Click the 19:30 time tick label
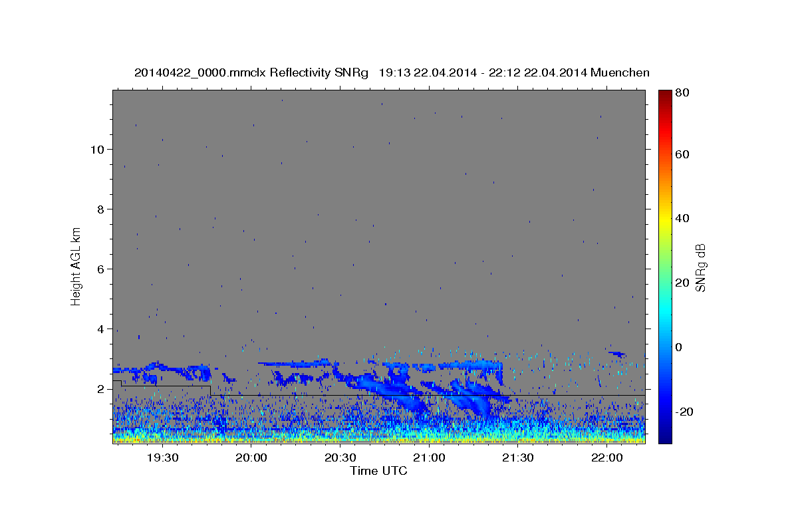 (162, 458)
